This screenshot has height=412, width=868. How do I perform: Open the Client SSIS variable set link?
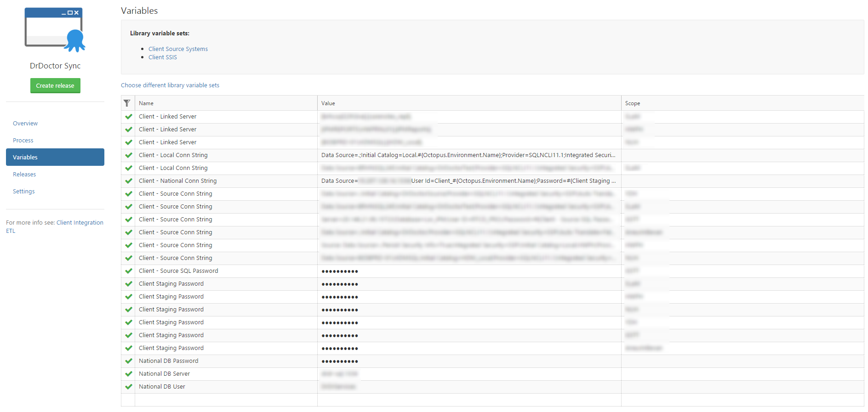tap(162, 57)
